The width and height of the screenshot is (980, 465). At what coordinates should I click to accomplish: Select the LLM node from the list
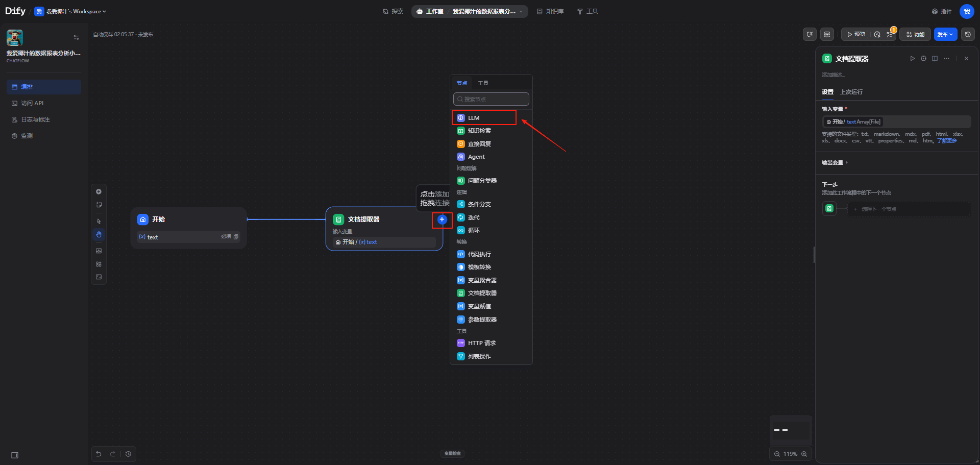click(x=491, y=118)
